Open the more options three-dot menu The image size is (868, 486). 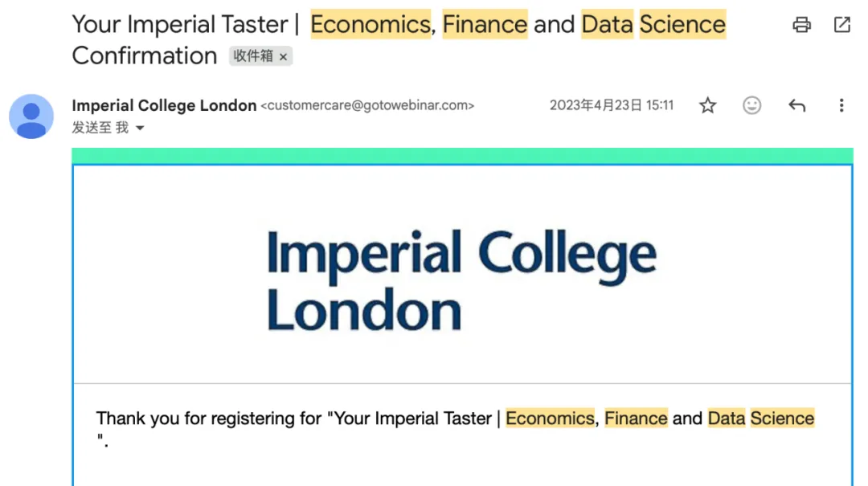click(841, 105)
